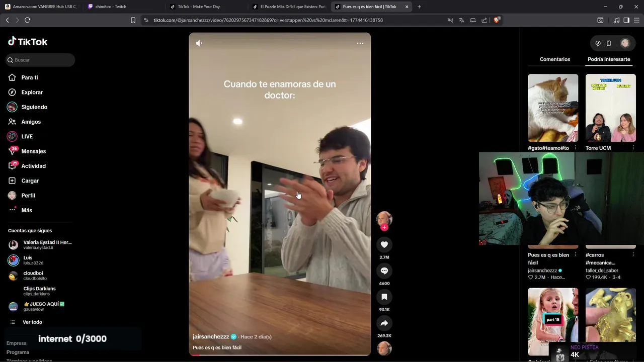Switch to the Comentarios tab

(x=555, y=59)
